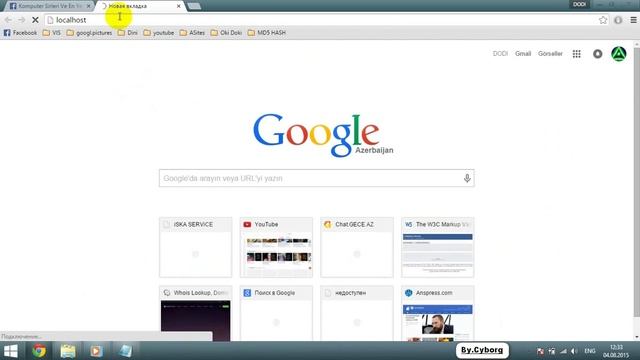This screenshot has height=360, width=640.
Task: Click the page vertical scrollbar
Action: pyautogui.click(x=636, y=182)
